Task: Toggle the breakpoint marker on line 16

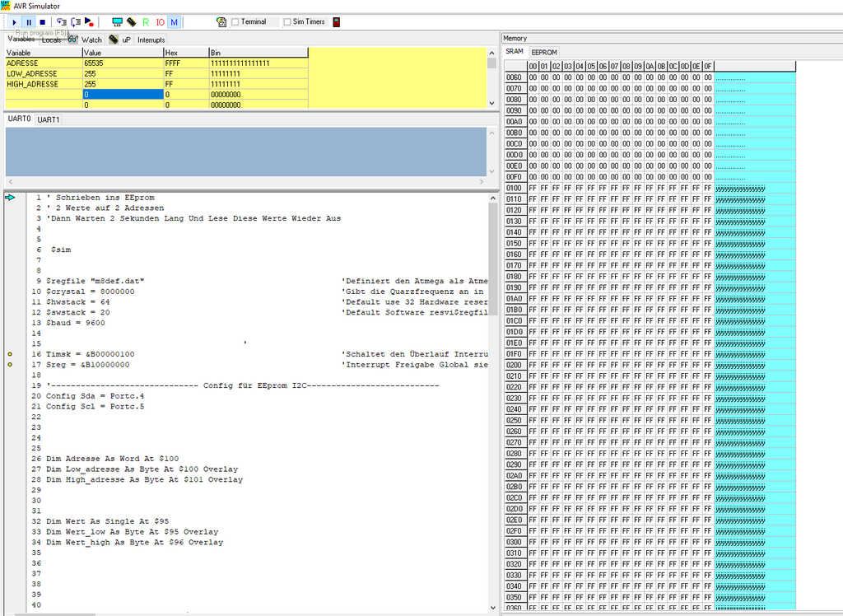Action: coord(10,354)
